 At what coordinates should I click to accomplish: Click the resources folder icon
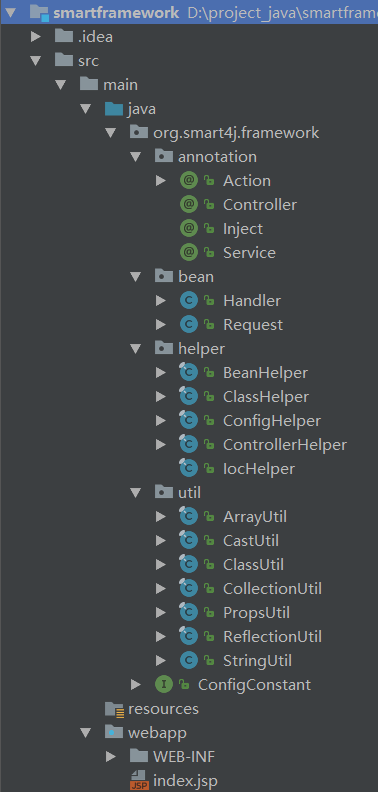[114, 709]
